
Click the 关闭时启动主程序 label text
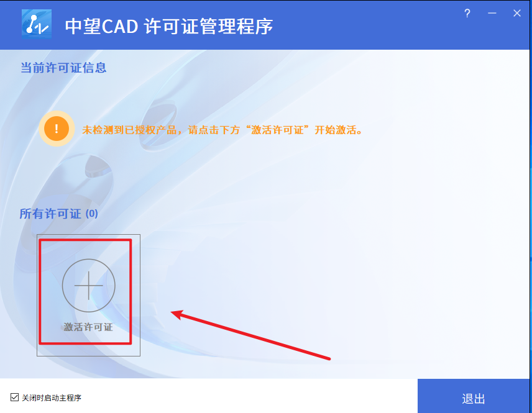point(52,397)
